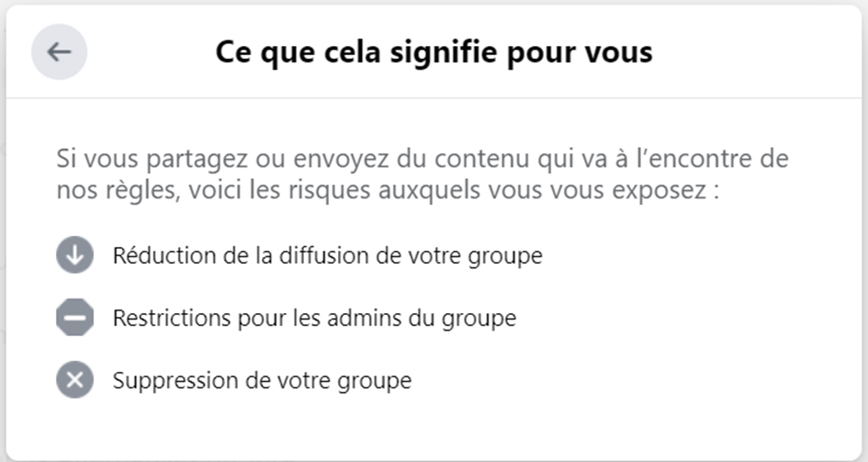Viewport: 868px width, 462px height.
Task: Select 'Restrictions pour les admins du groupe'
Action: click(x=314, y=319)
